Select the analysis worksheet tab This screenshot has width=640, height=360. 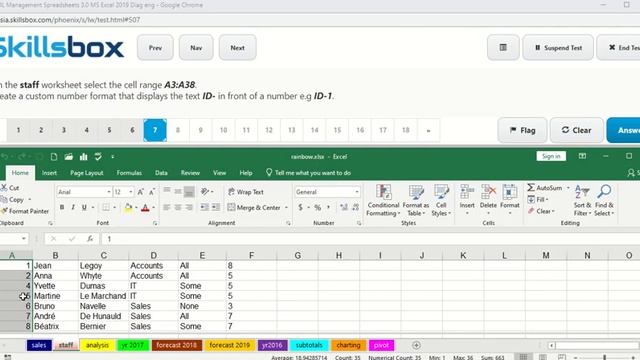[97, 345]
